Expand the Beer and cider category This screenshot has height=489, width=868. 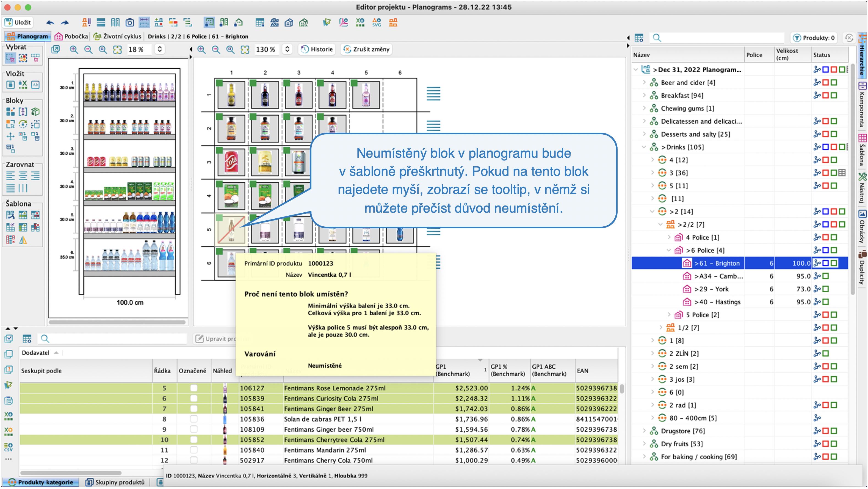[x=644, y=82]
